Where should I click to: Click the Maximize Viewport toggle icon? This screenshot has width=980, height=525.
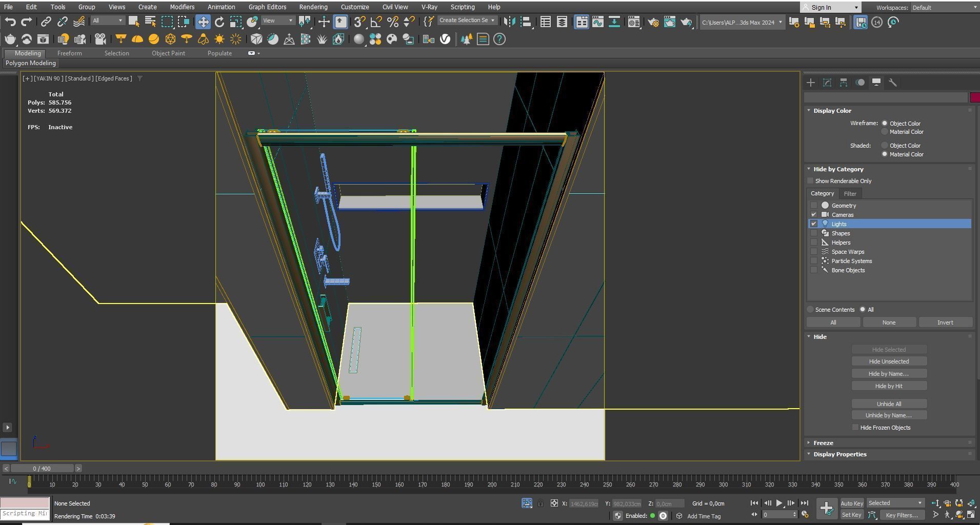tap(971, 515)
